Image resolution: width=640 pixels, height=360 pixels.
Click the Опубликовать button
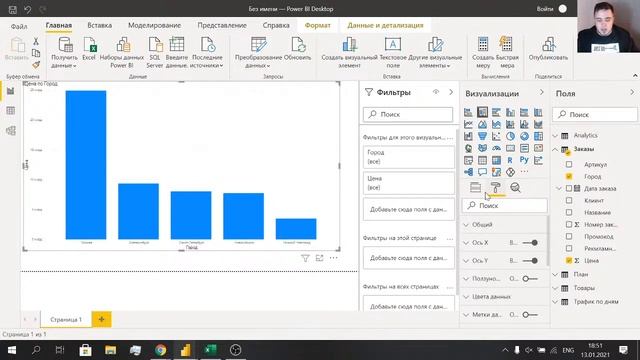(x=548, y=49)
